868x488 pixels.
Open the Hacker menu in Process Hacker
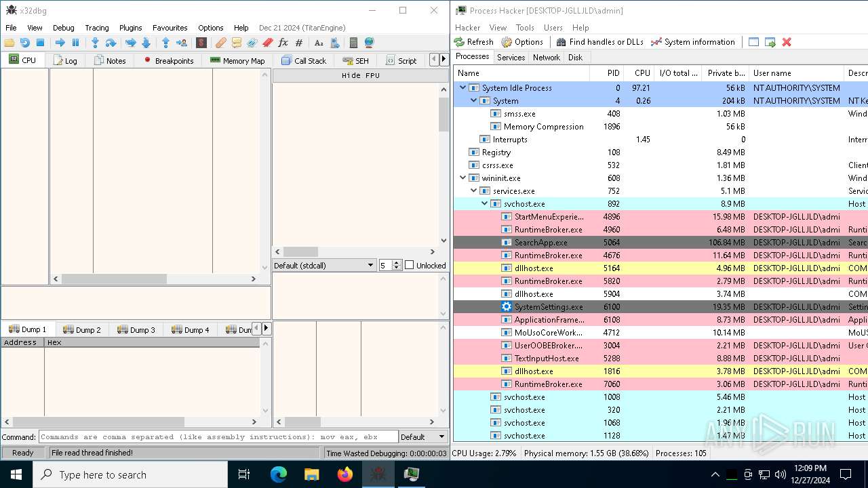[x=467, y=28]
